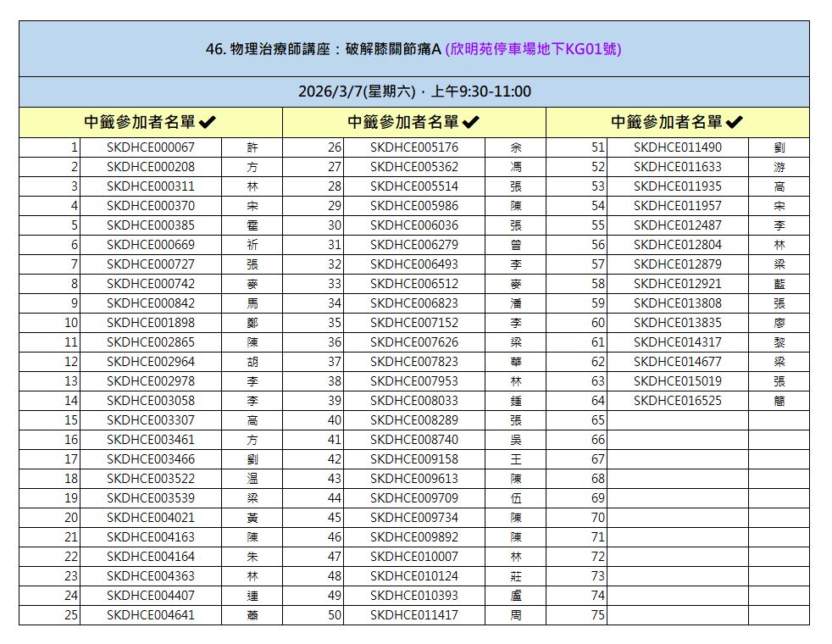Select cell SKDHCE007823
The width and height of the screenshot is (832, 644).
coord(413,362)
